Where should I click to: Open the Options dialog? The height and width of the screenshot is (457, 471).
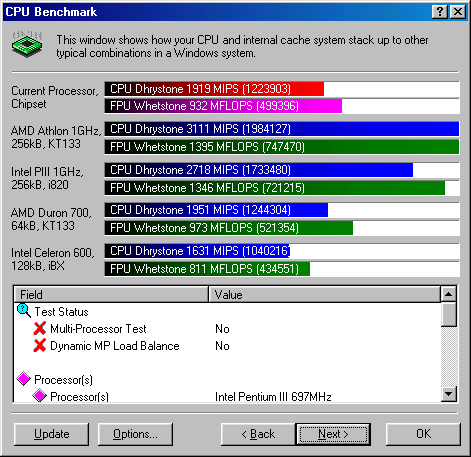click(x=135, y=434)
